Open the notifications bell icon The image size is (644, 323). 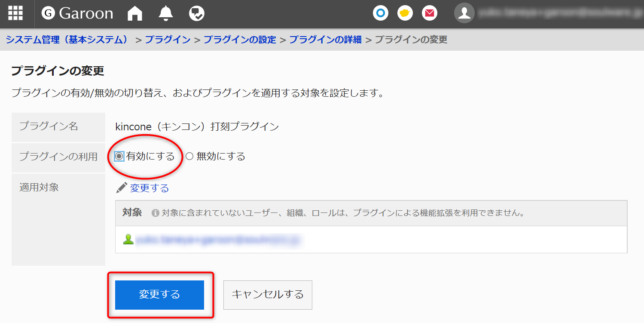click(x=166, y=13)
